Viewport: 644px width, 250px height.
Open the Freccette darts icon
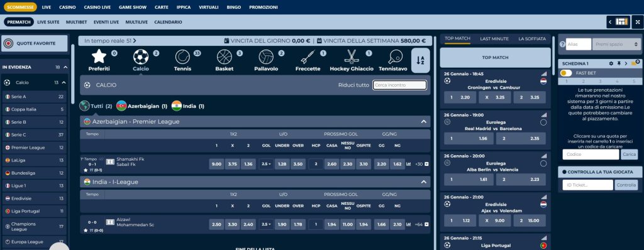coord(308,57)
